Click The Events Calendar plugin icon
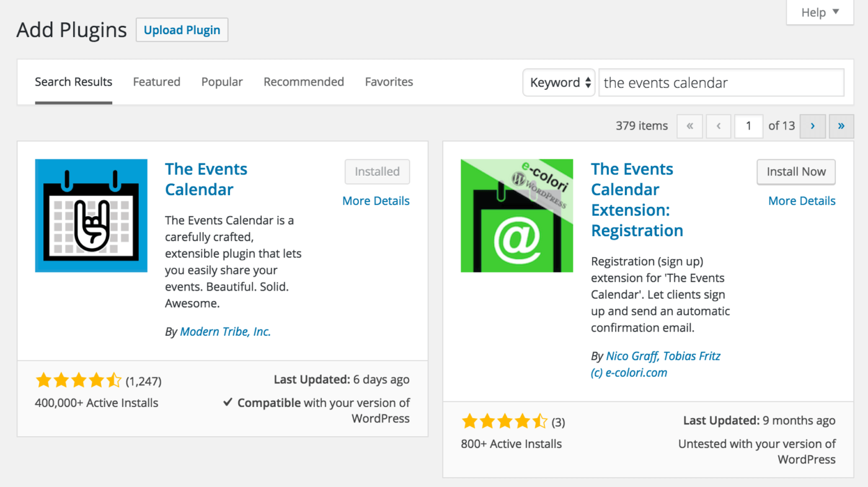This screenshot has width=868, height=487. 91,215
